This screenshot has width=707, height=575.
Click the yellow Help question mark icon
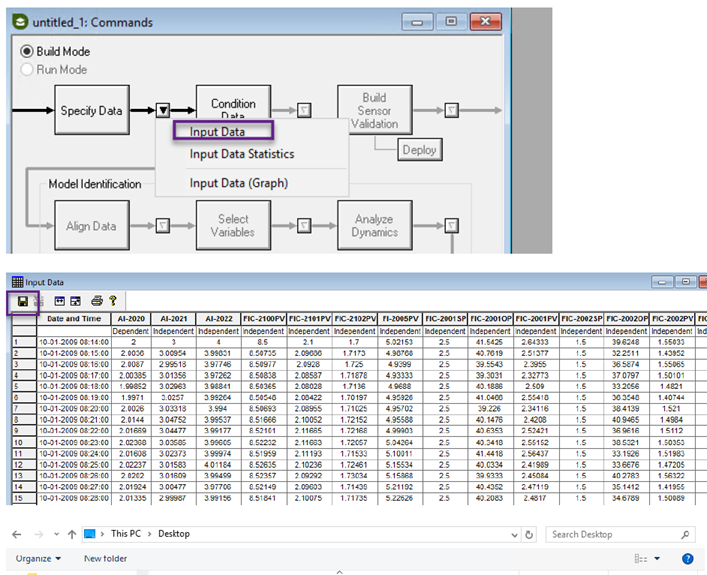pos(113,300)
